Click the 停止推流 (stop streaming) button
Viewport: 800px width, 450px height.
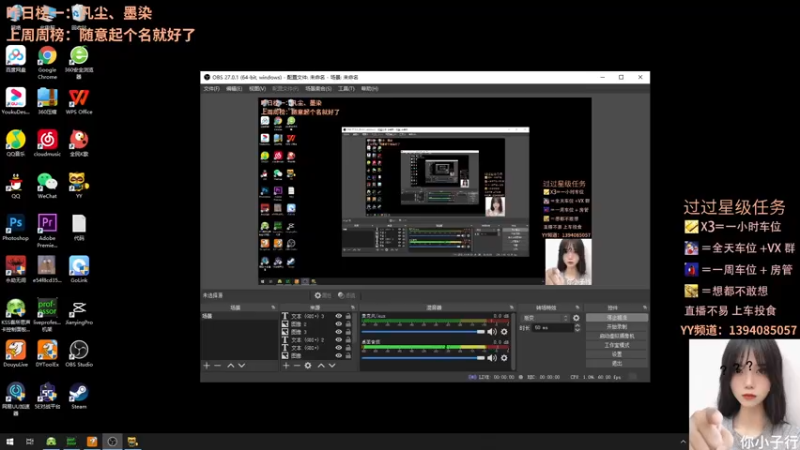click(x=617, y=317)
